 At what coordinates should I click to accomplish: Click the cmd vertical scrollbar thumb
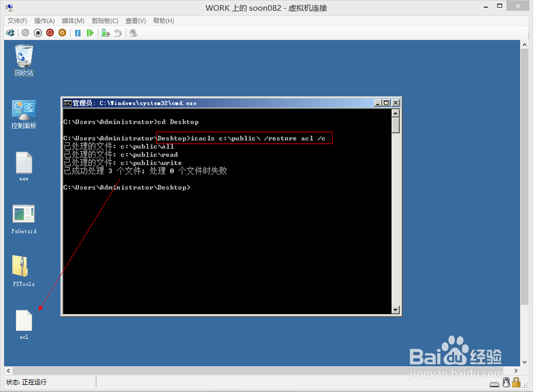(395, 125)
